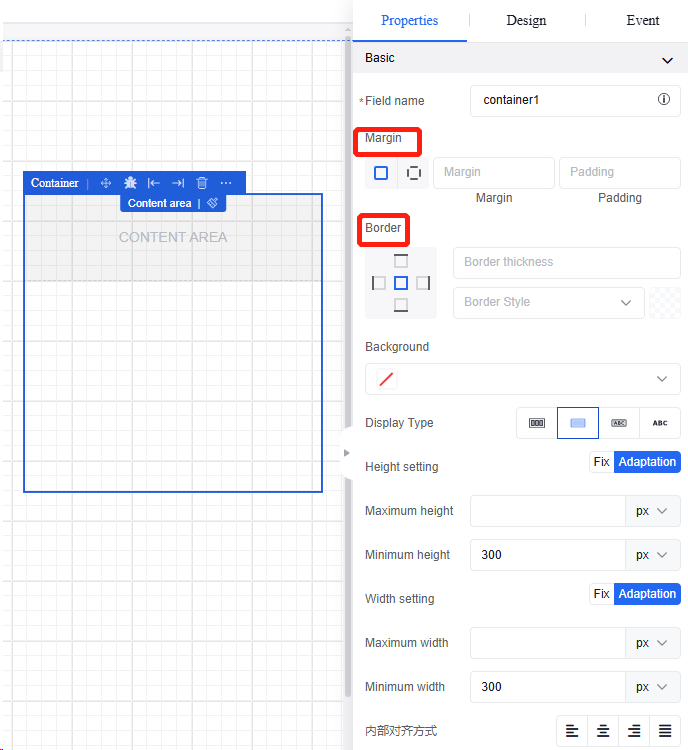Select the plain ABC text display type
This screenshot has height=750, width=688.
point(660,423)
